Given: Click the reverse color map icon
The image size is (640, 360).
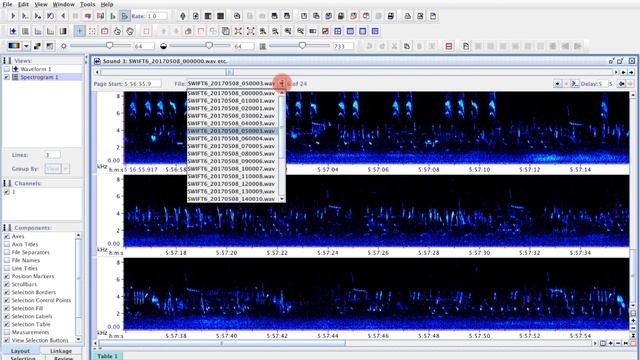Looking at the screenshot, I should tap(37, 46).
